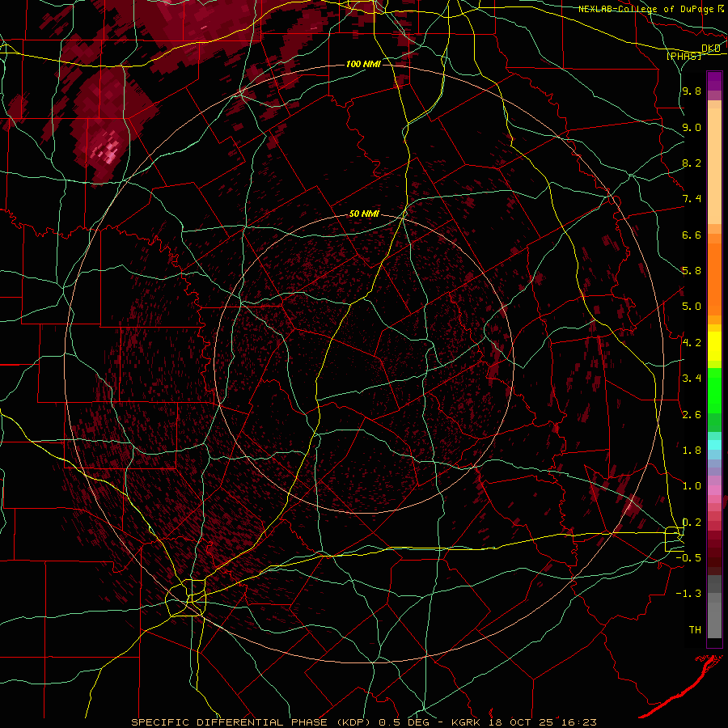The height and width of the screenshot is (728, 728).
Task: Pick the cyan band near 1.8
Action: click(714, 445)
